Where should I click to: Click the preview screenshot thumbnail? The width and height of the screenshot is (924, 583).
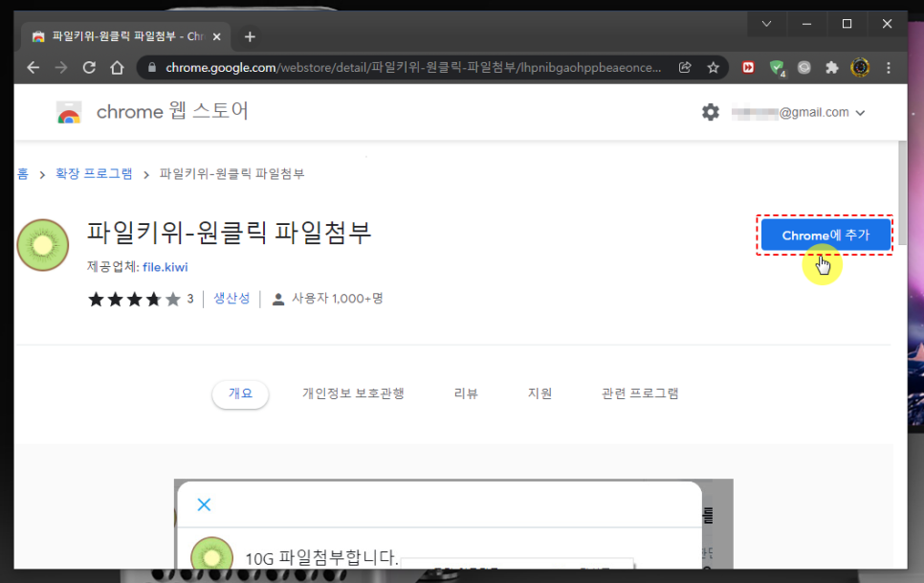pyautogui.click(x=453, y=524)
